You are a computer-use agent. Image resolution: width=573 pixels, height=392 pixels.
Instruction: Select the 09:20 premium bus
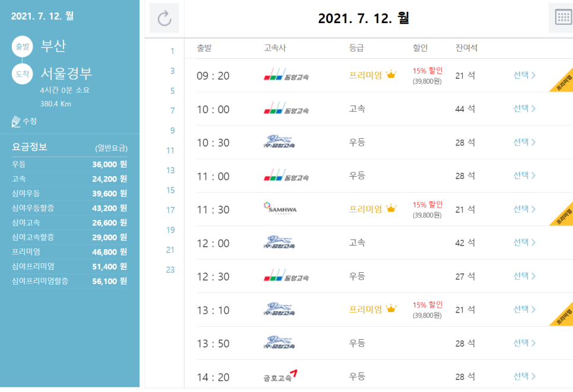click(524, 75)
